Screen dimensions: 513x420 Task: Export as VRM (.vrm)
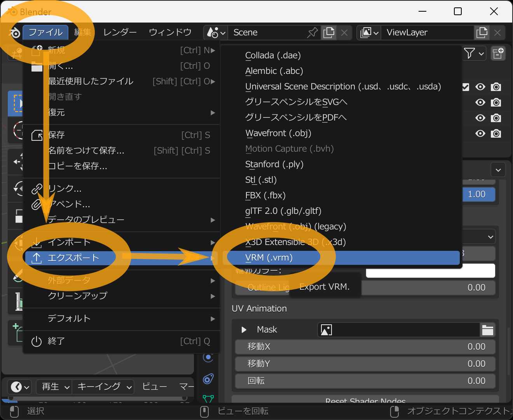pos(341,258)
